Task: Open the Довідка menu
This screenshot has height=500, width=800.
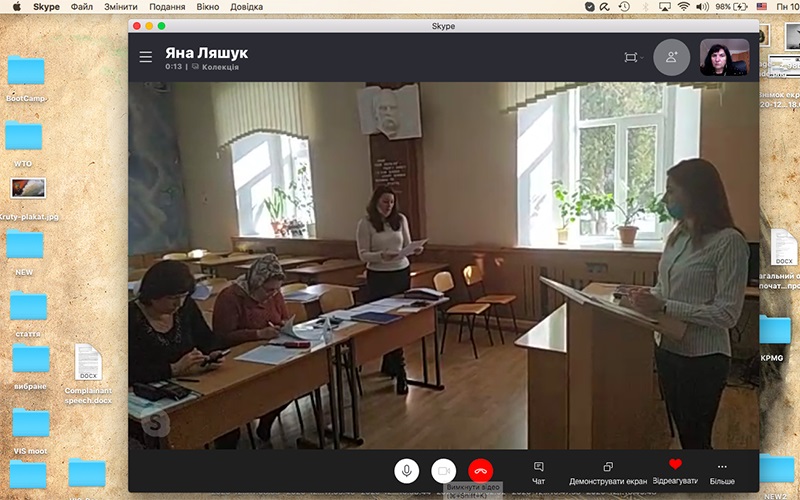Action: 246,7
